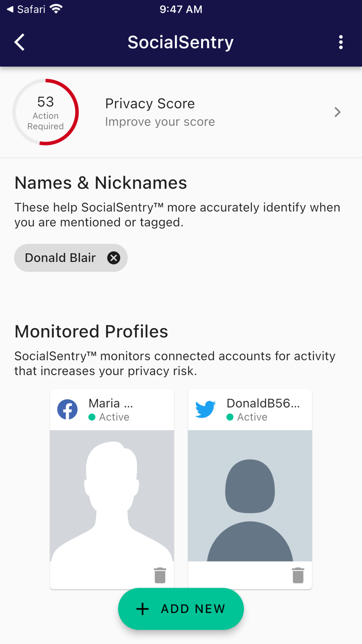Expand the Privacy Score details chevron
Image resolution: width=362 pixels, height=644 pixels.
pyautogui.click(x=337, y=112)
